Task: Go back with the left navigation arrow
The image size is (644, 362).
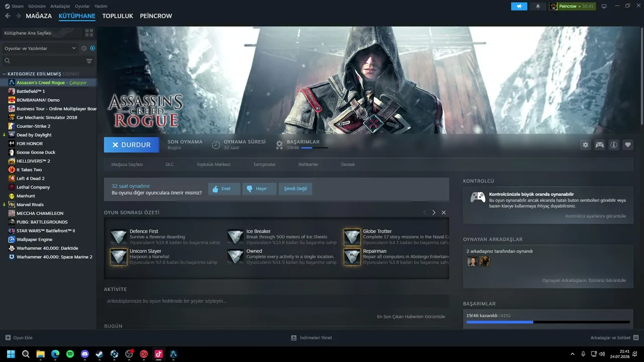Action: 8,16
